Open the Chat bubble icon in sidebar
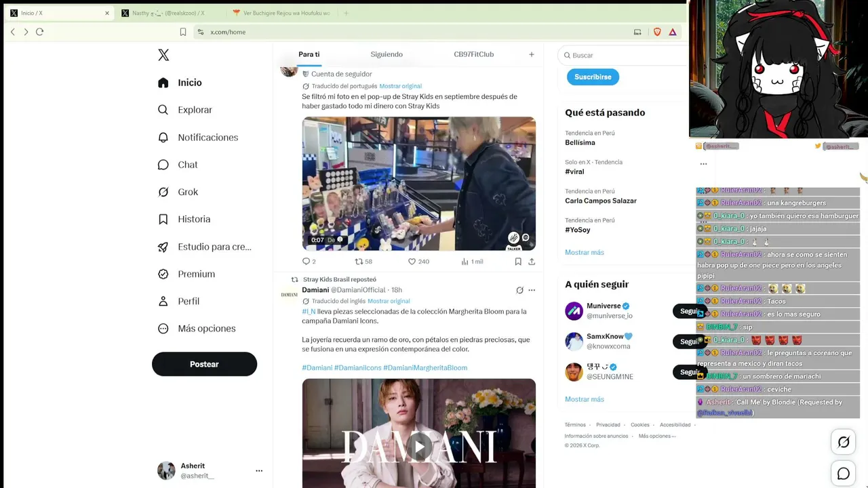 point(163,165)
